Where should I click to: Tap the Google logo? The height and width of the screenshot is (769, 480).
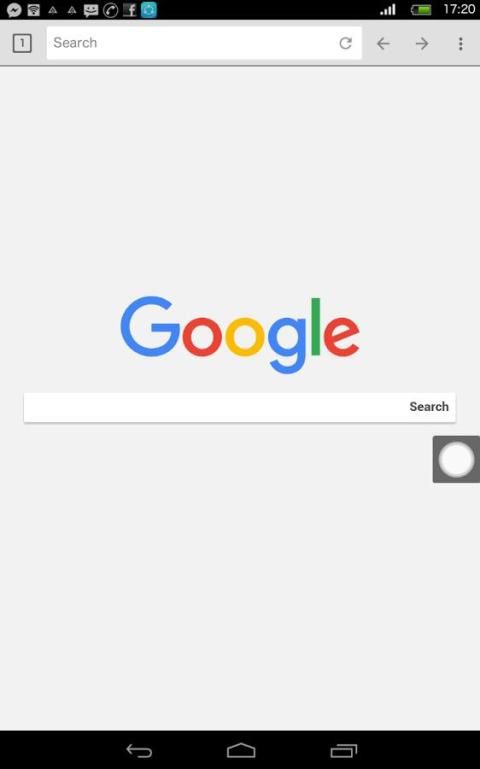(240, 334)
